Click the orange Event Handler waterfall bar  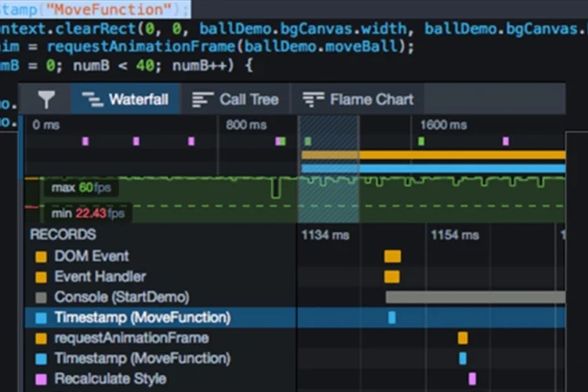[x=392, y=277]
